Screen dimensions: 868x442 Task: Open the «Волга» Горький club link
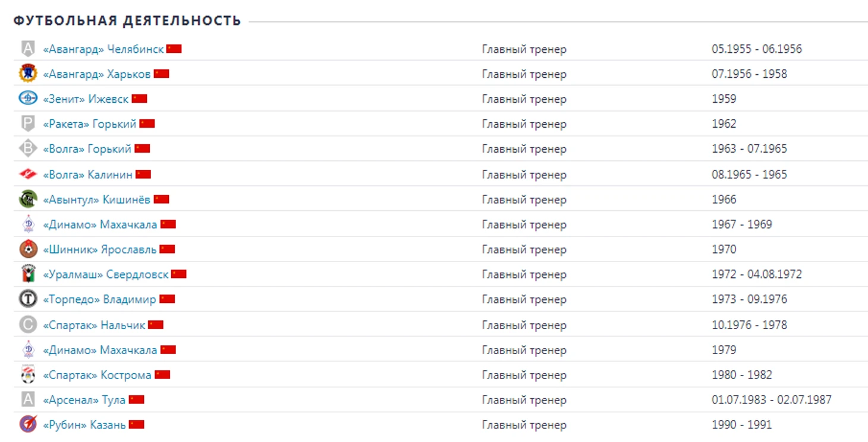coord(87,149)
